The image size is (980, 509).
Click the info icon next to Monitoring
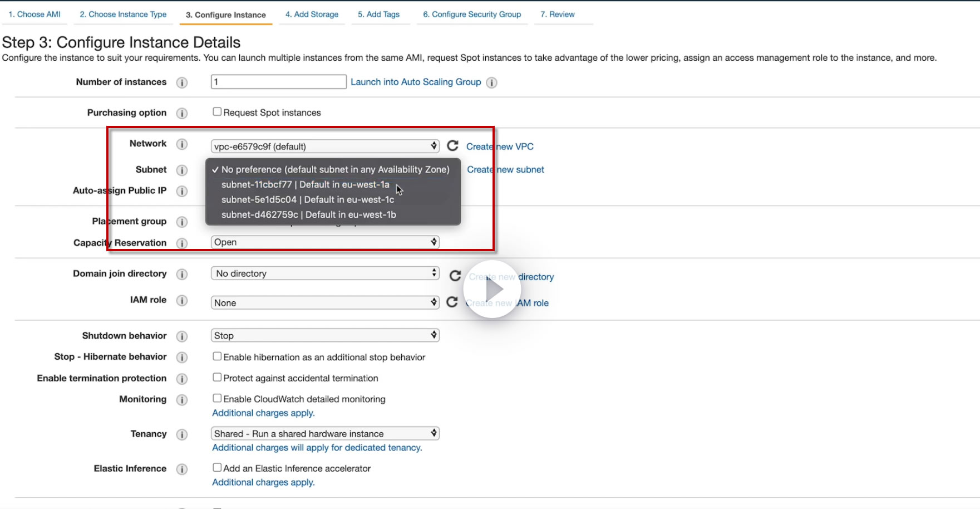[x=182, y=400]
